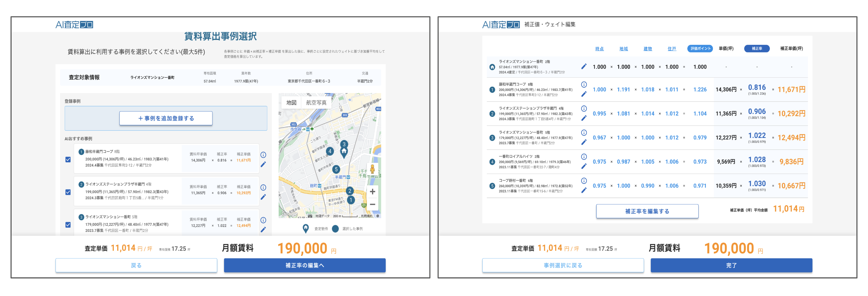The image size is (868, 296).
Task: Open the 建物 column link
Action: tap(648, 49)
